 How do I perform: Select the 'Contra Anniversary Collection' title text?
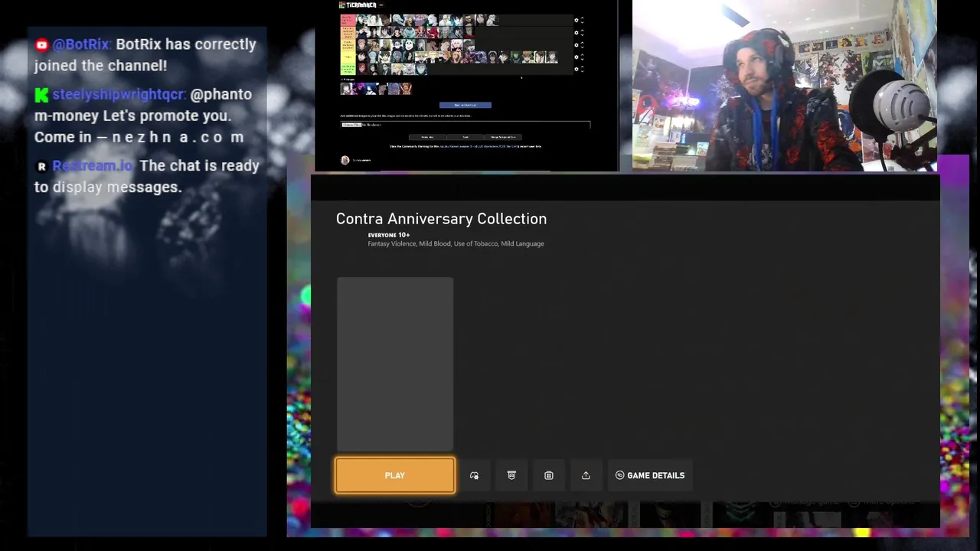(x=441, y=219)
